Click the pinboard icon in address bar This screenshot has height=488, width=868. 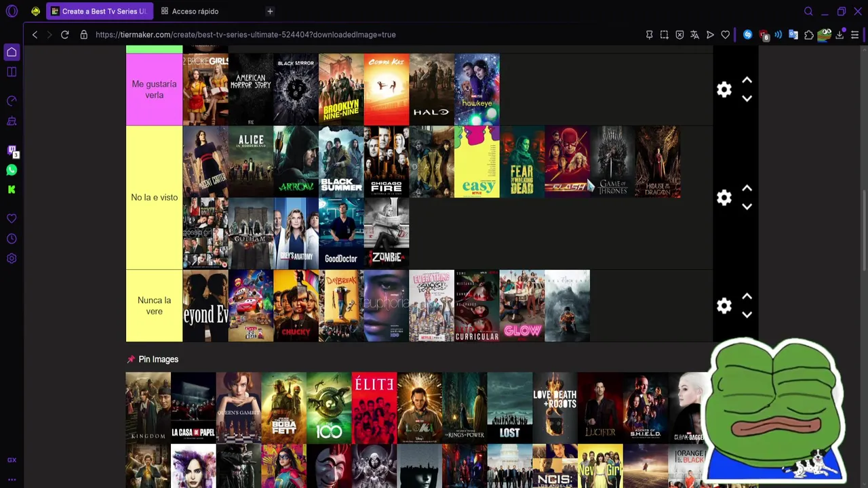click(649, 35)
